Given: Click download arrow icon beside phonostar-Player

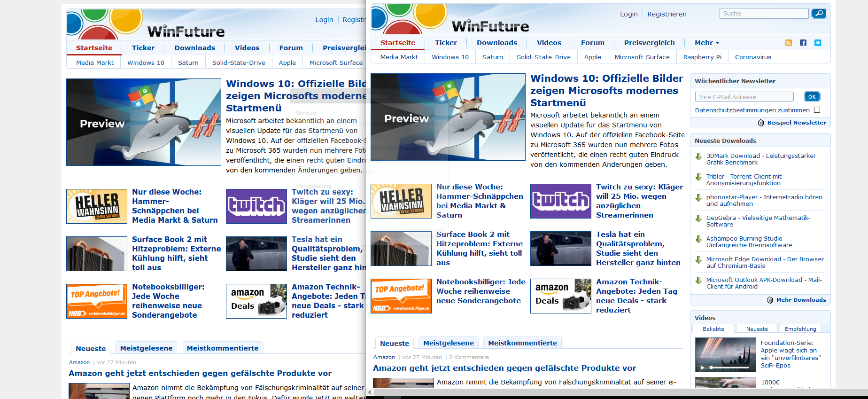Looking at the screenshot, I should pyautogui.click(x=698, y=198).
